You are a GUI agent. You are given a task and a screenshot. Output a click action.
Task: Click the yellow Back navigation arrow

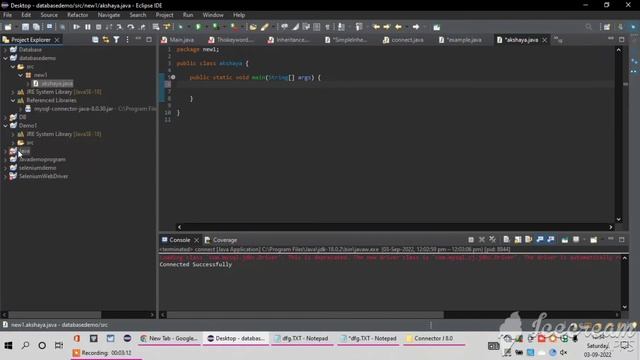[398, 27]
